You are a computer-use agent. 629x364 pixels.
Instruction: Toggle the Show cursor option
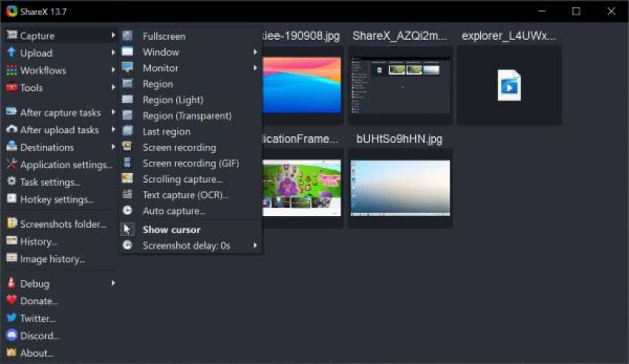[x=190, y=229]
